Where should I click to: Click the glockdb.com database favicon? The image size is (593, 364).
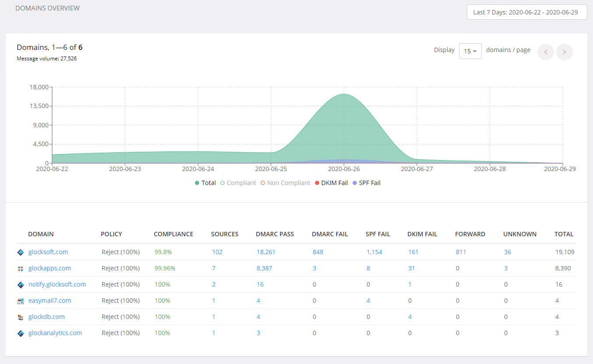pyautogui.click(x=20, y=317)
